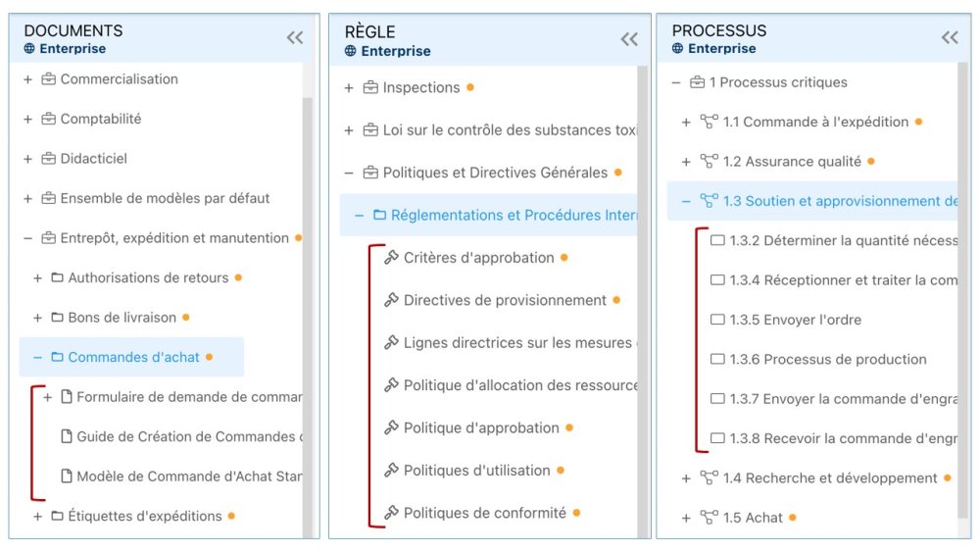Select the Didacticiel tree item
This screenshot has height=552, width=980.
click(x=93, y=159)
